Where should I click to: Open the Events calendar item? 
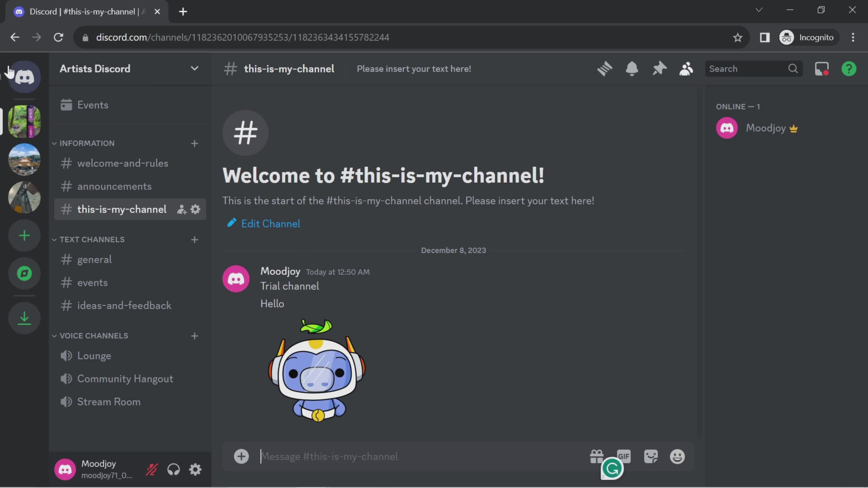[x=130, y=105]
